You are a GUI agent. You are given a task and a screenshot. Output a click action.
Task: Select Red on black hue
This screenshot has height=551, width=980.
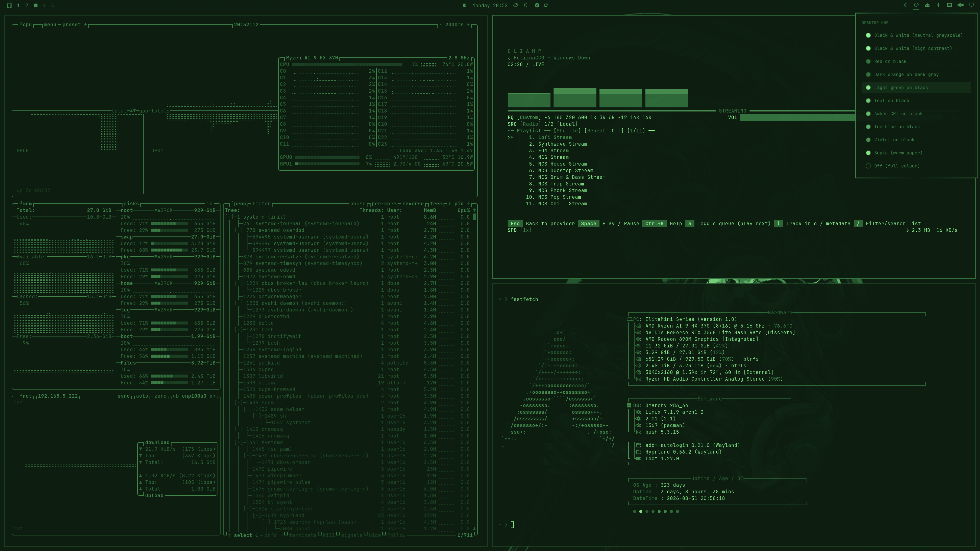click(916, 61)
